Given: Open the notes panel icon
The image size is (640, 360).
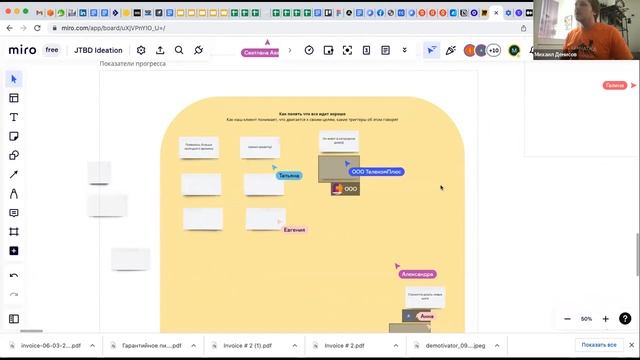Looking at the screenshot, I should 385,50.
